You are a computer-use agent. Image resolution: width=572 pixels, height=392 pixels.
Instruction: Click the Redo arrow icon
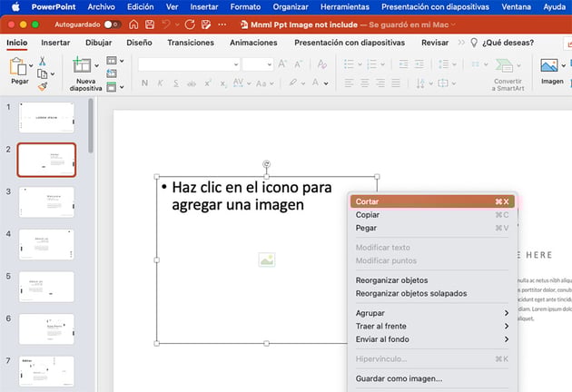click(x=190, y=24)
